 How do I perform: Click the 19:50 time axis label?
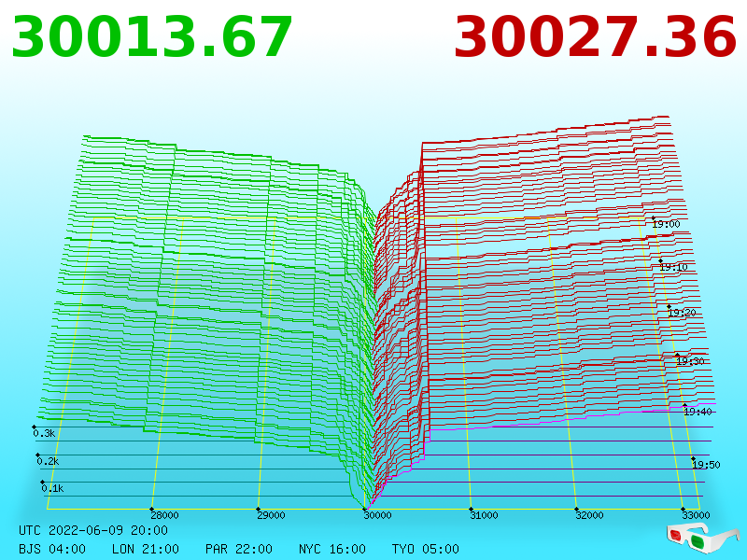706,465
